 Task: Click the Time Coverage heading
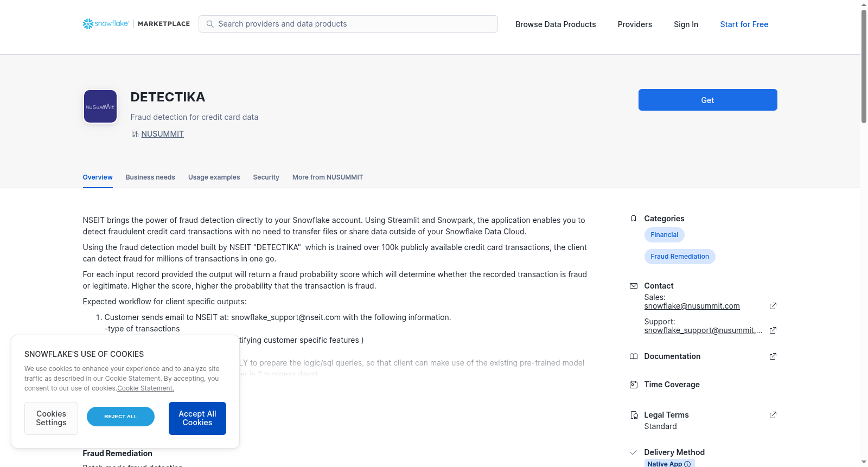tap(672, 385)
